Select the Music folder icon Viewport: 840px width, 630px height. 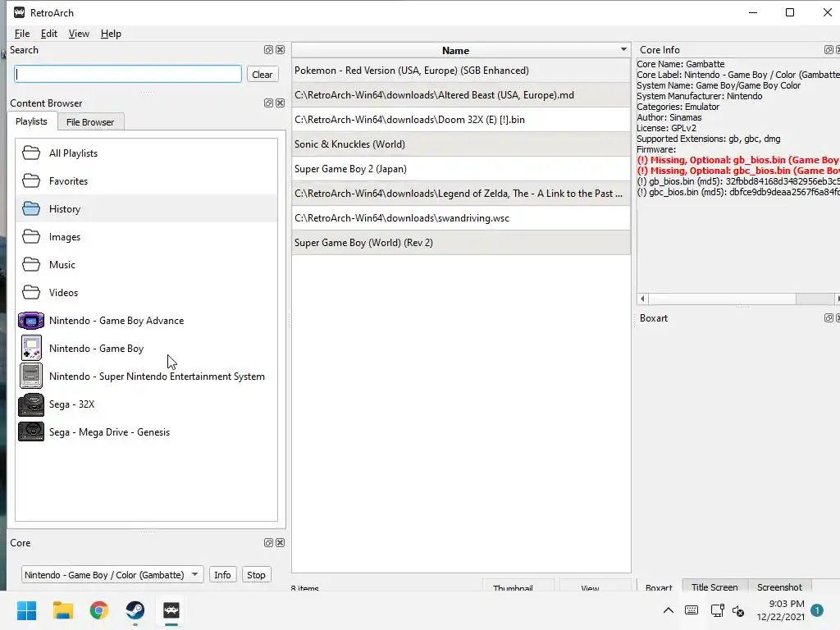pyautogui.click(x=31, y=265)
